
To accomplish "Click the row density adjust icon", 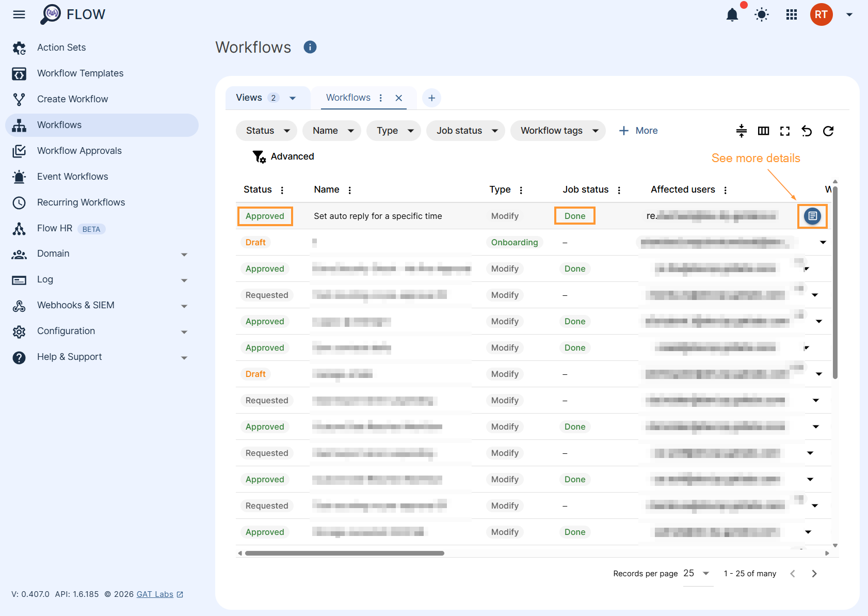I will pos(742,131).
